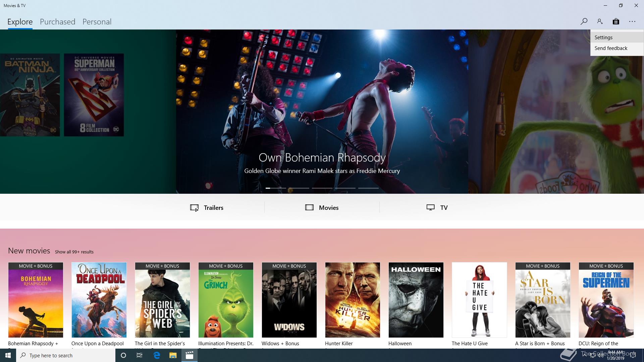
Task: Switch to the Purchased tab
Action: coord(58,22)
